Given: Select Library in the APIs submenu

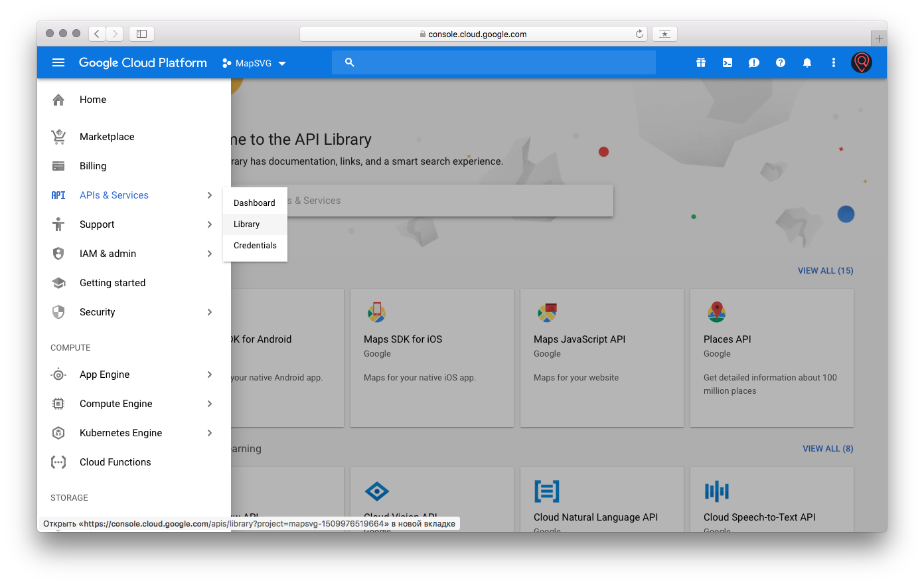Looking at the screenshot, I should click(x=255, y=224).
